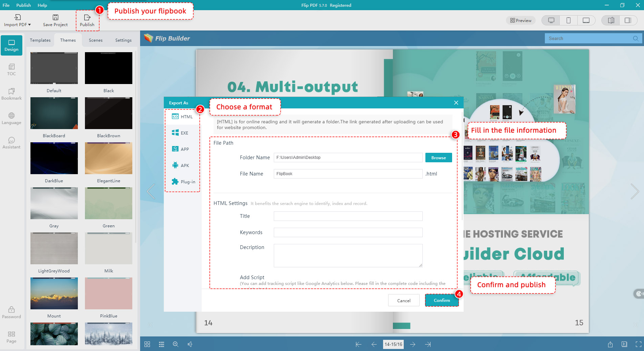Image resolution: width=644 pixels, height=351 pixels.
Task: Mute the flipbook sound
Action: (190, 344)
